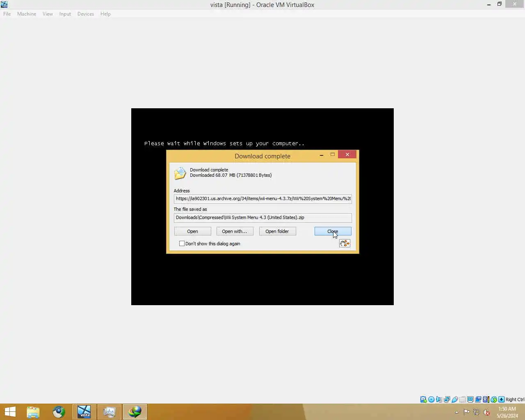Open the Input menu
Image resolution: width=525 pixels, height=420 pixels.
coord(65,14)
